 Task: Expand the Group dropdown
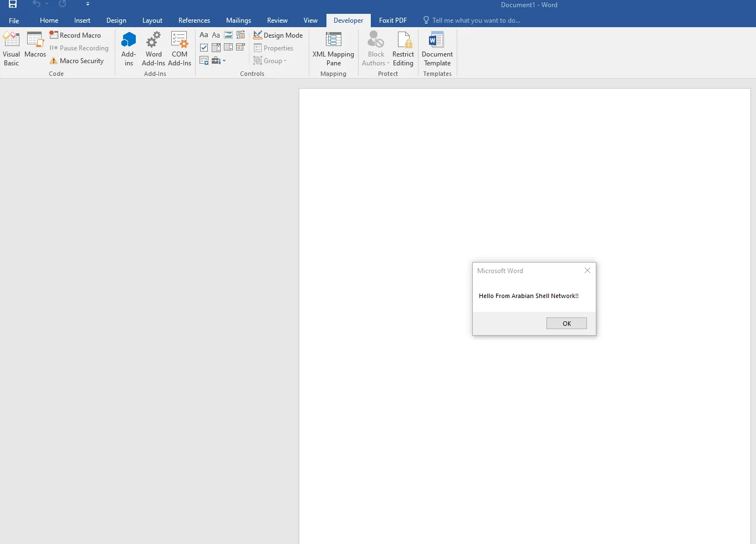click(270, 61)
